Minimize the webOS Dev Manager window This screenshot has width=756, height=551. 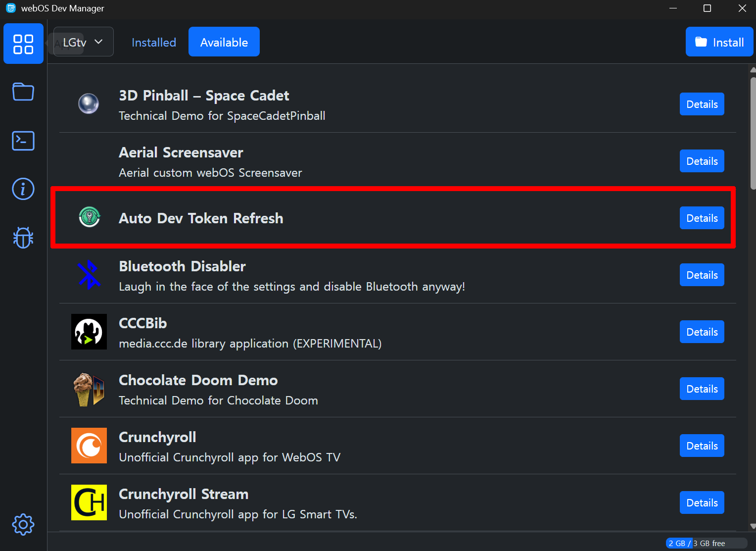tap(673, 8)
